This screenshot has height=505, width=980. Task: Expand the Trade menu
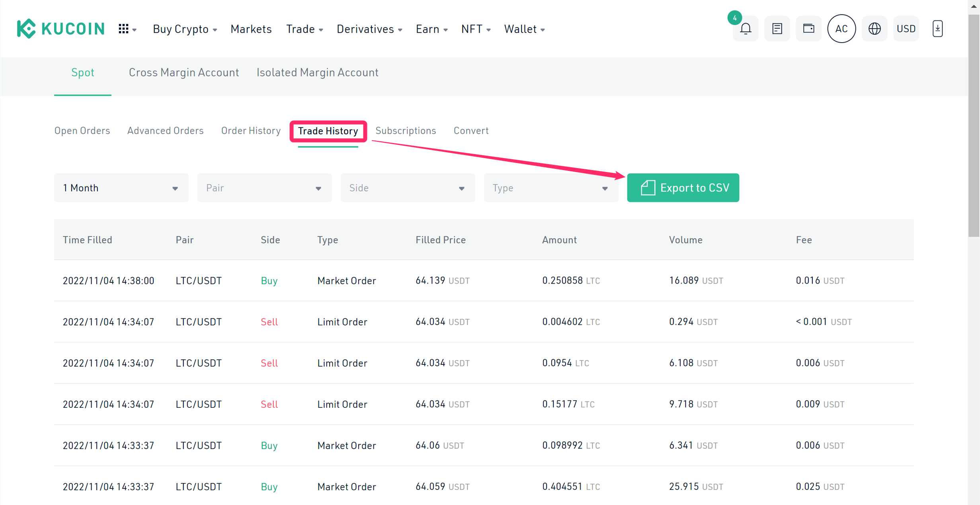click(x=305, y=29)
